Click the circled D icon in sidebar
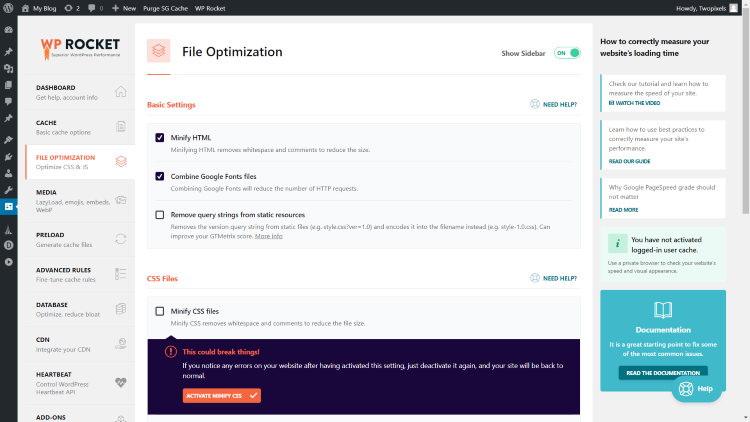This screenshot has height=422, width=750. pos(9,245)
